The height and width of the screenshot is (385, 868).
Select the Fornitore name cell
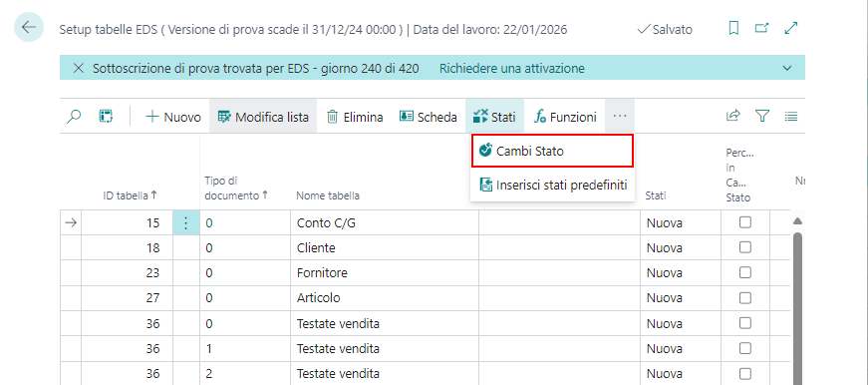click(x=385, y=273)
